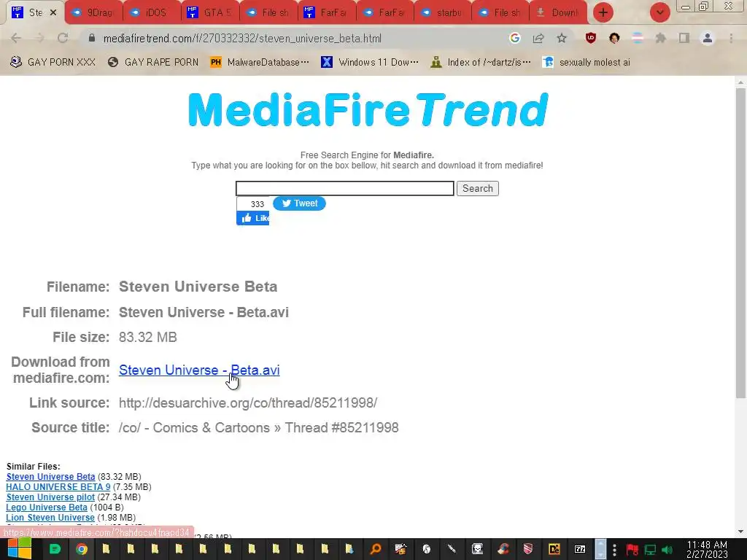Image resolution: width=747 pixels, height=560 pixels.
Task: Switch to the GTA 5 tab
Action: [x=210, y=13]
